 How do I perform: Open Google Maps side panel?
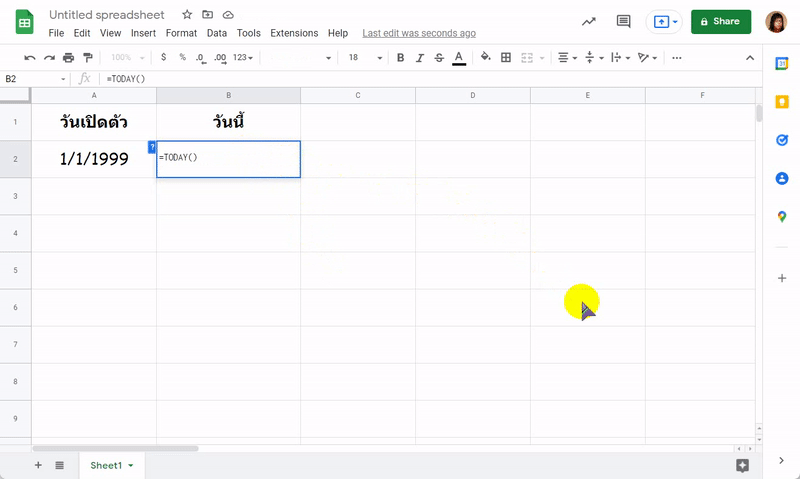pyautogui.click(x=782, y=217)
